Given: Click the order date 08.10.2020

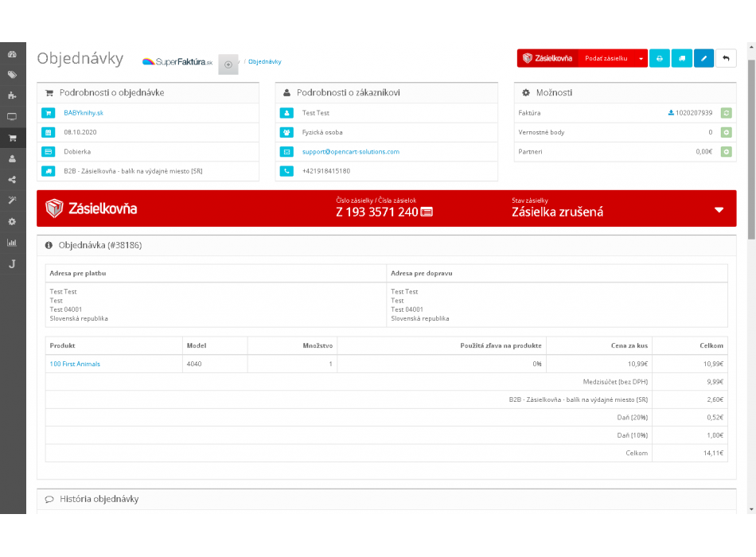Looking at the screenshot, I should [x=80, y=132].
